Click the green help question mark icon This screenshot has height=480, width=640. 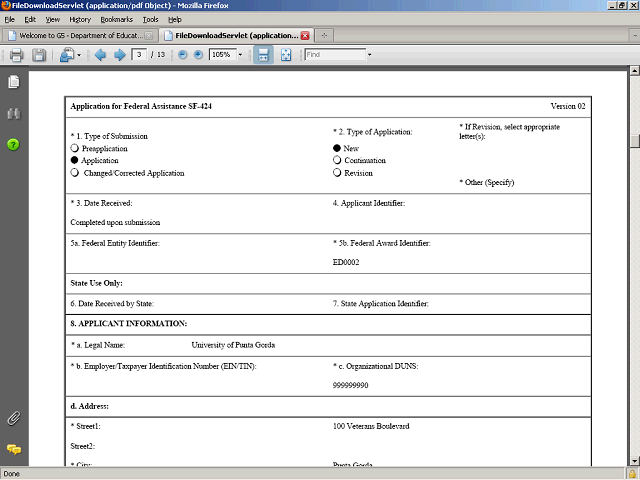pyautogui.click(x=13, y=144)
